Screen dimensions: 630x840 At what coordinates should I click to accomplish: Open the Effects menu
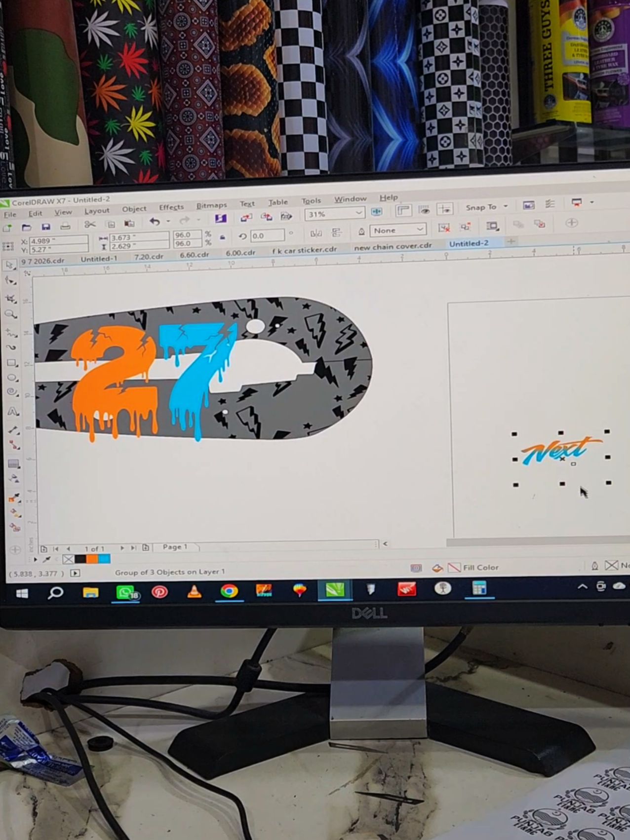pos(171,207)
